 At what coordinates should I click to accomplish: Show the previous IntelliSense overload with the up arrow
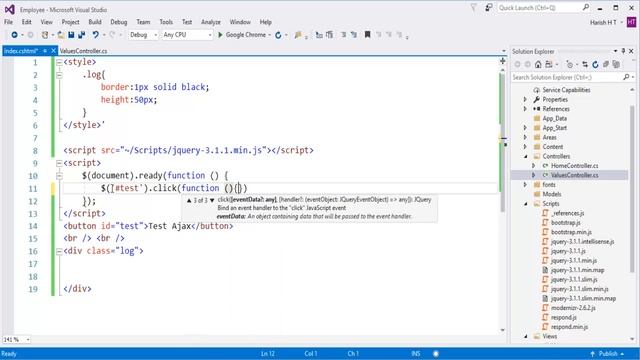189,200
